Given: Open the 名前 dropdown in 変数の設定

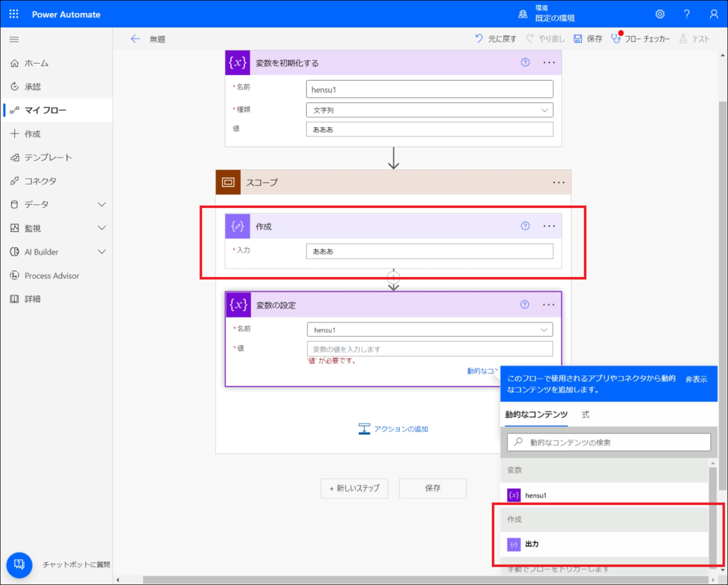Looking at the screenshot, I should 430,329.
